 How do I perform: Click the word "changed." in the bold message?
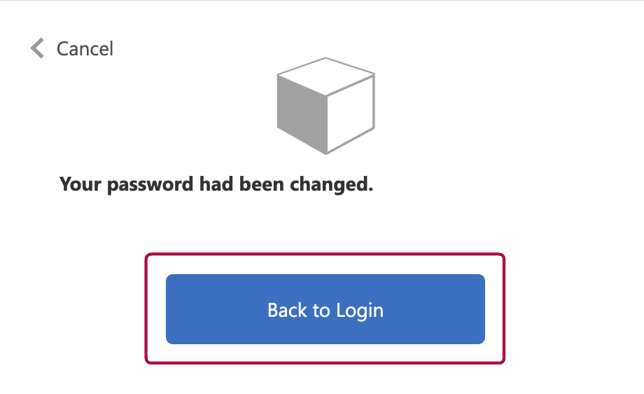331,185
